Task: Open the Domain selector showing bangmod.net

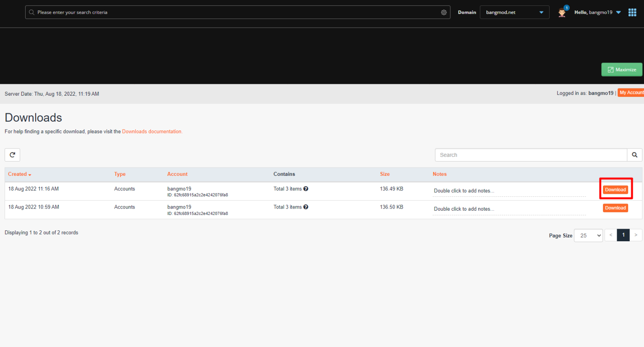Action: coord(514,12)
